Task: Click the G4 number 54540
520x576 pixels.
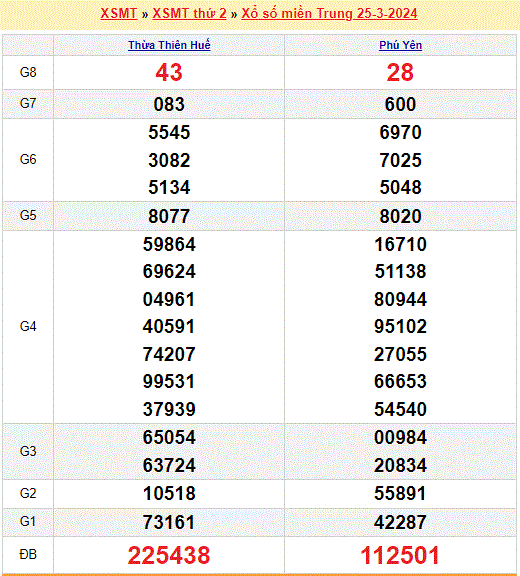Action: [x=400, y=409]
